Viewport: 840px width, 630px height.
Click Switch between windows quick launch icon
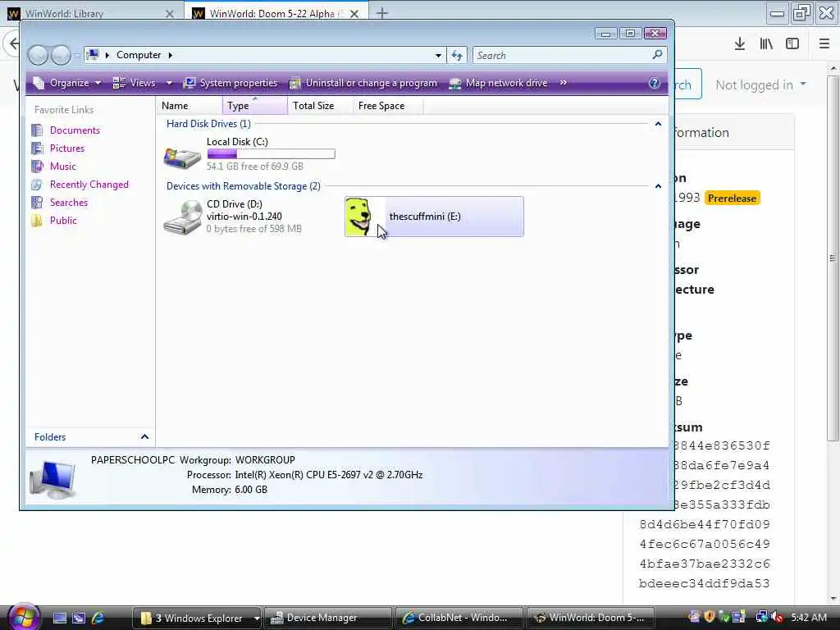pos(79,619)
